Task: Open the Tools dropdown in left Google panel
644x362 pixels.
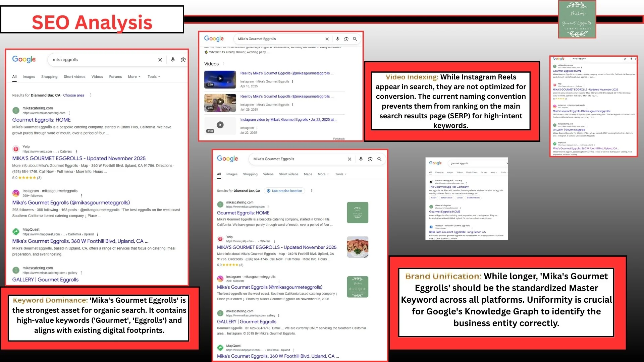Action: point(154,77)
